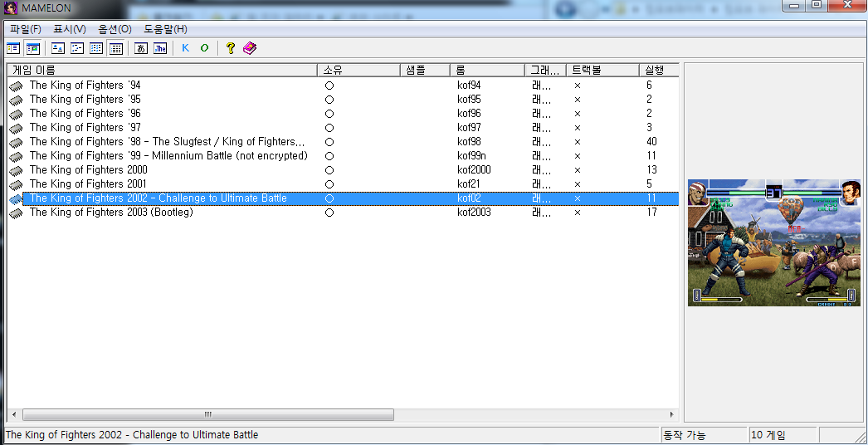Select The King of Fighters '98 - The Slugfest
This screenshot has height=445, width=868.
[167, 142]
